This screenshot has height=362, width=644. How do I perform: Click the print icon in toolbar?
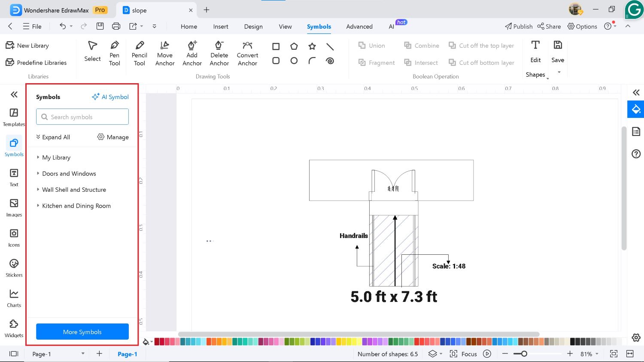pyautogui.click(x=116, y=26)
